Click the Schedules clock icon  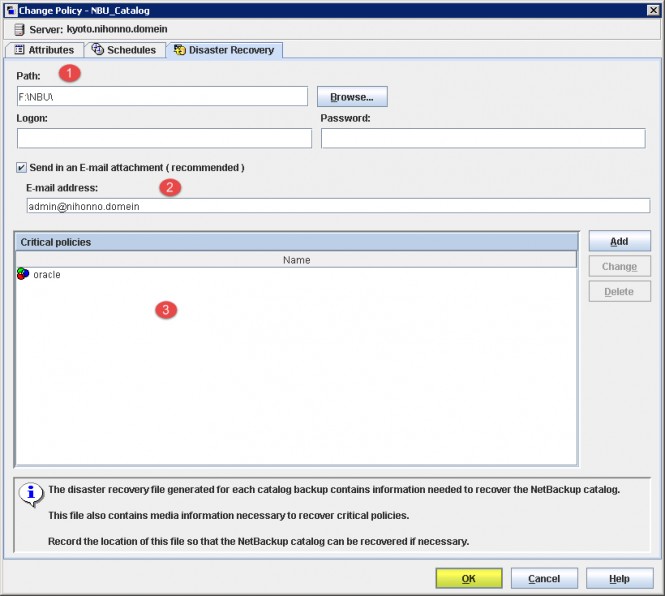98,50
